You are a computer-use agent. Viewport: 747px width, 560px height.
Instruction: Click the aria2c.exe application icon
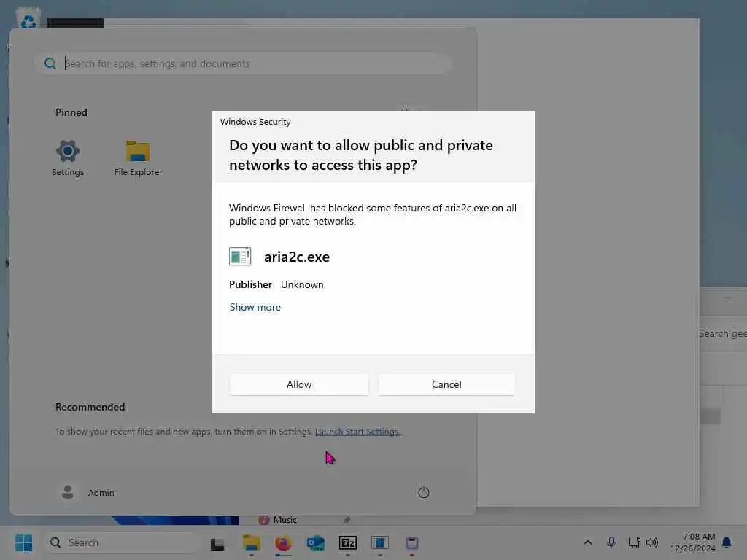(239, 256)
